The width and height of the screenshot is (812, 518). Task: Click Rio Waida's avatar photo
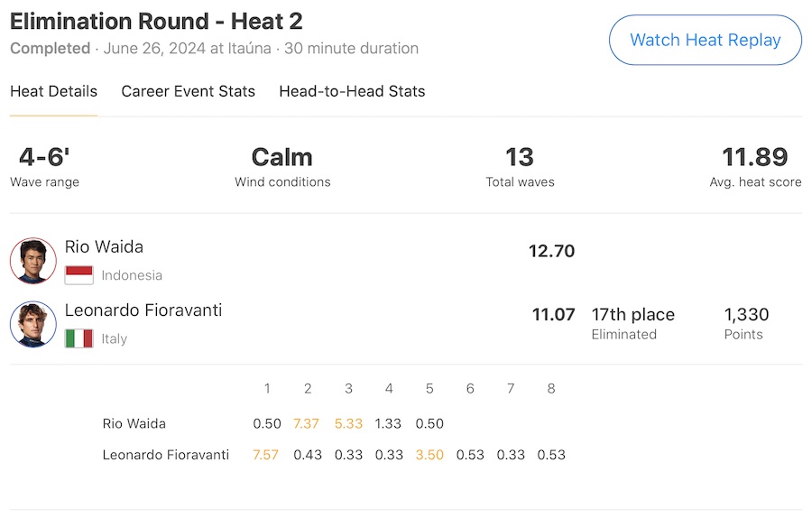click(x=33, y=261)
